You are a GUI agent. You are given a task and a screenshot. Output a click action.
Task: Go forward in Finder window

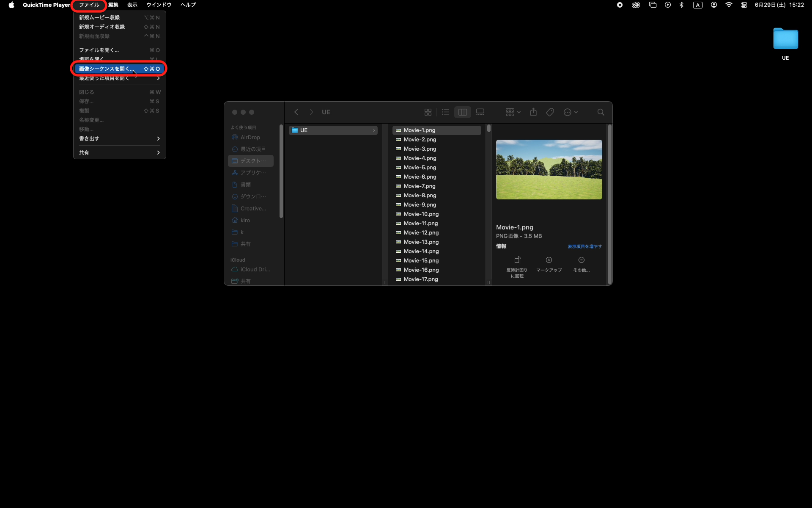tap(311, 112)
